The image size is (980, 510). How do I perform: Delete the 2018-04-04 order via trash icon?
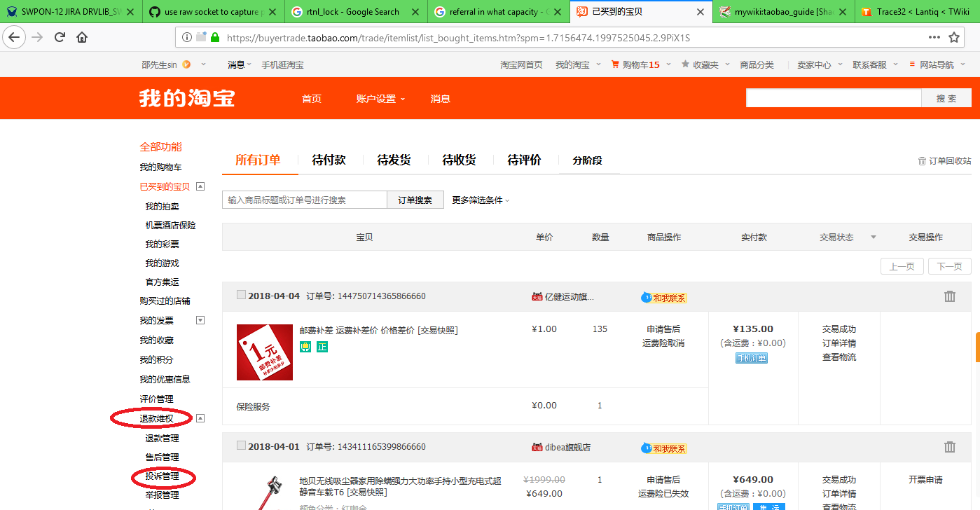tap(949, 296)
